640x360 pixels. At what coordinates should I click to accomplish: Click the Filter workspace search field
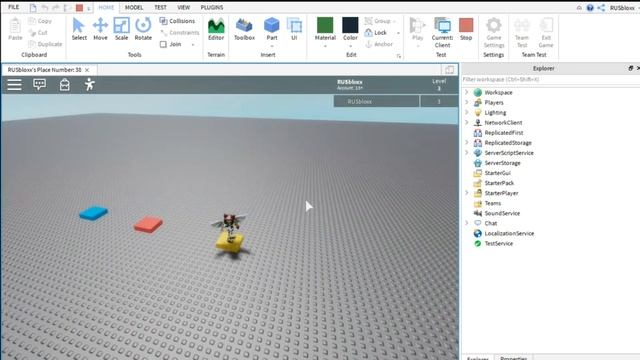(550, 80)
